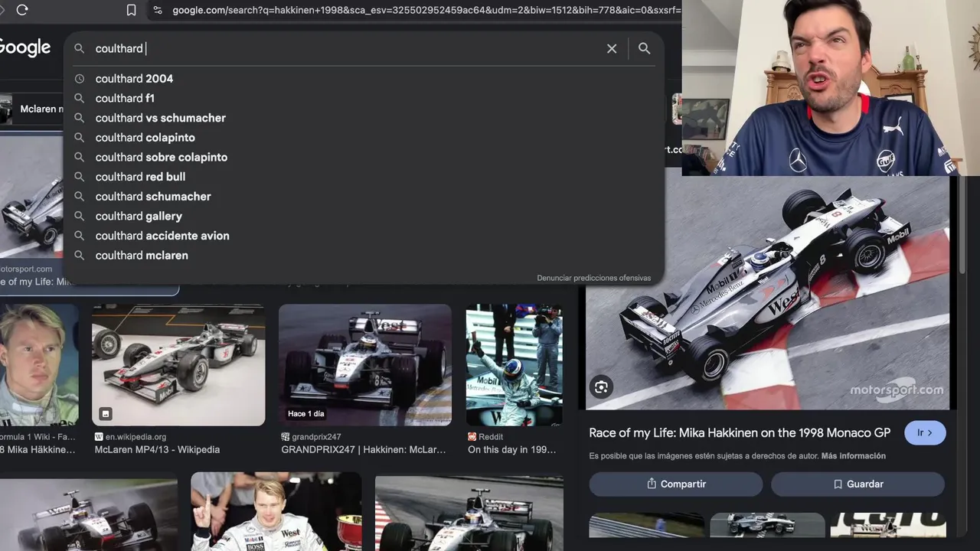Choose suggestion 'coulthard sobre colapinto'

tap(364, 157)
